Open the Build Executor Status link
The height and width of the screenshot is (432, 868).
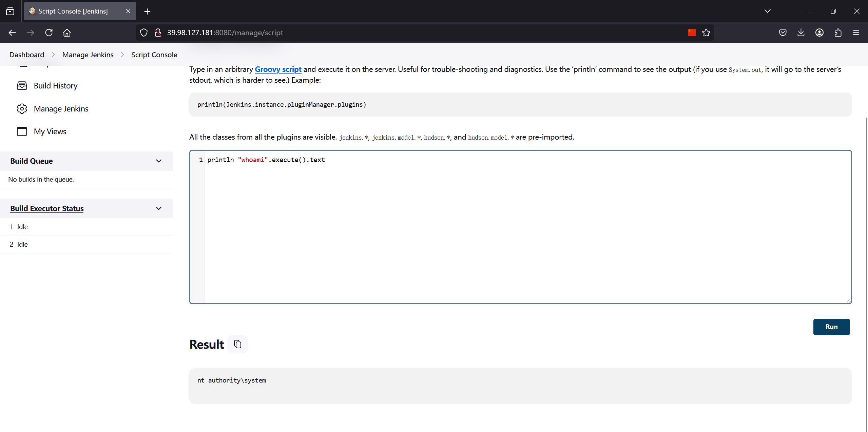[x=47, y=208]
